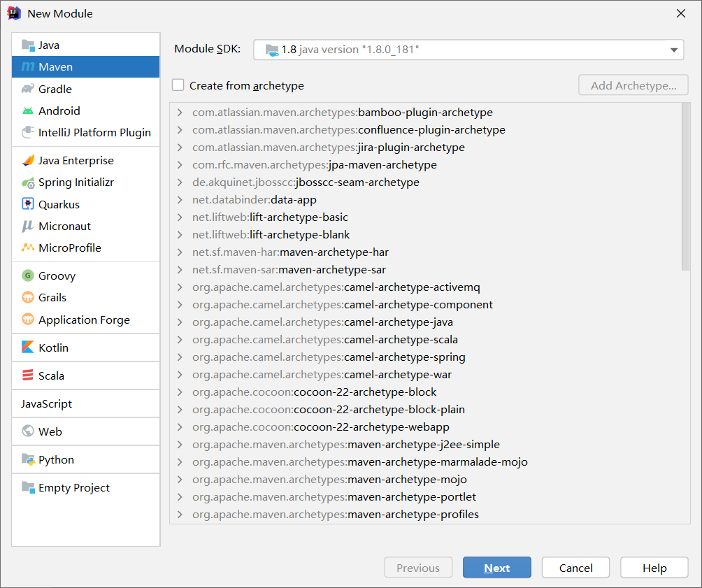Expand confluence-plugin-archetype entry
Image resolution: width=702 pixels, height=588 pixels.
click(x=180, y=130)
